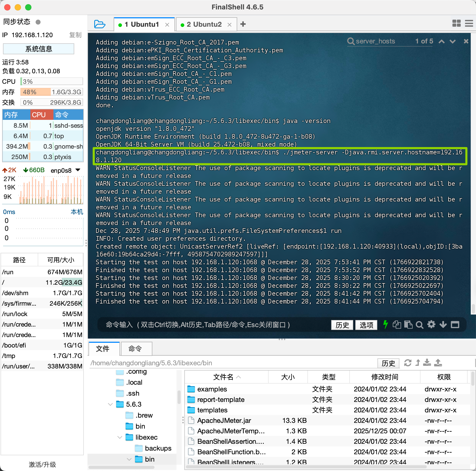This screenshot has height=471, width=476.
Task: Sort processes by 内存 column
Action: point(16,115)
